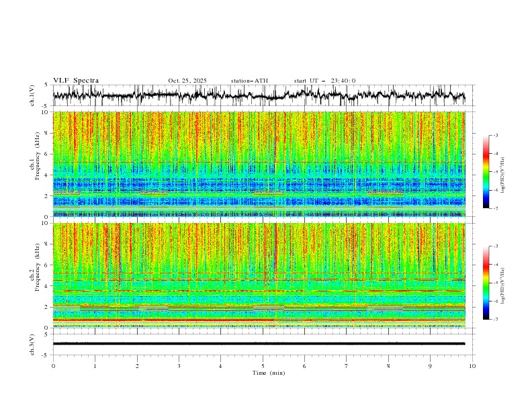Click time axis tick label "8"
This screenshot has width=532, height=411.
(388, 366)
